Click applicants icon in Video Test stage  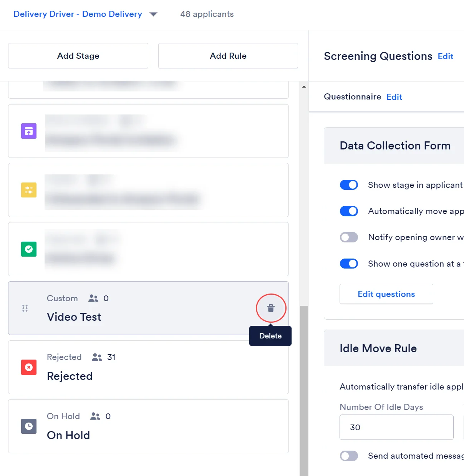[x=93, y=298]
